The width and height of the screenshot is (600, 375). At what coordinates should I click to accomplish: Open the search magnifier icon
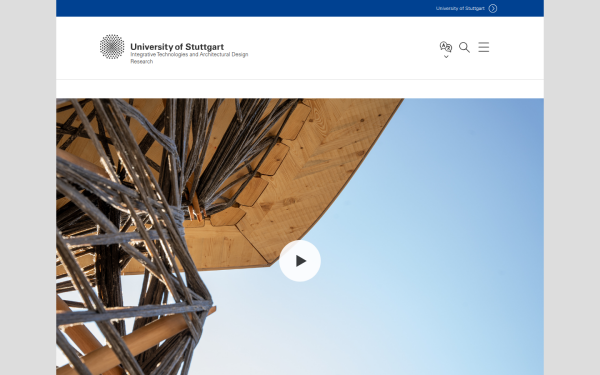[x=464, y=47]
